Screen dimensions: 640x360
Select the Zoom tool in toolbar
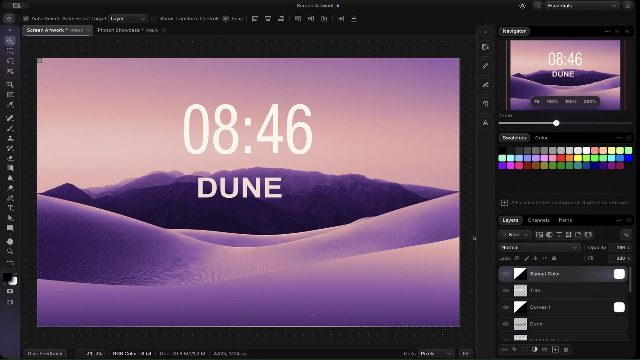[10, 251]
